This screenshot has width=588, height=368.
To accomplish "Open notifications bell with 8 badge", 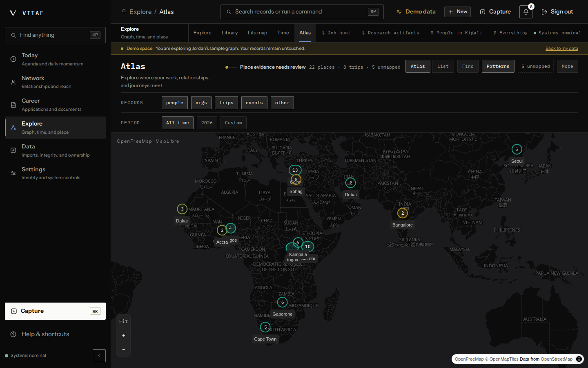I will pos(526,12).
